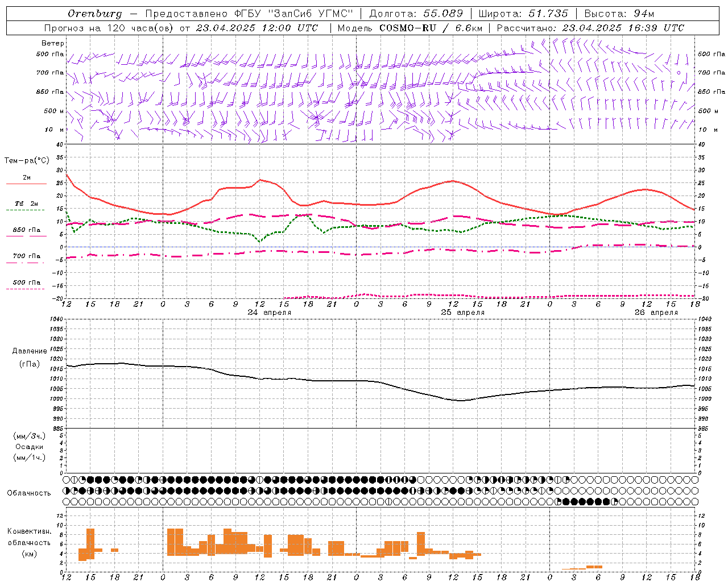Select the "25 апреля" date label

[x=463, y=313]
